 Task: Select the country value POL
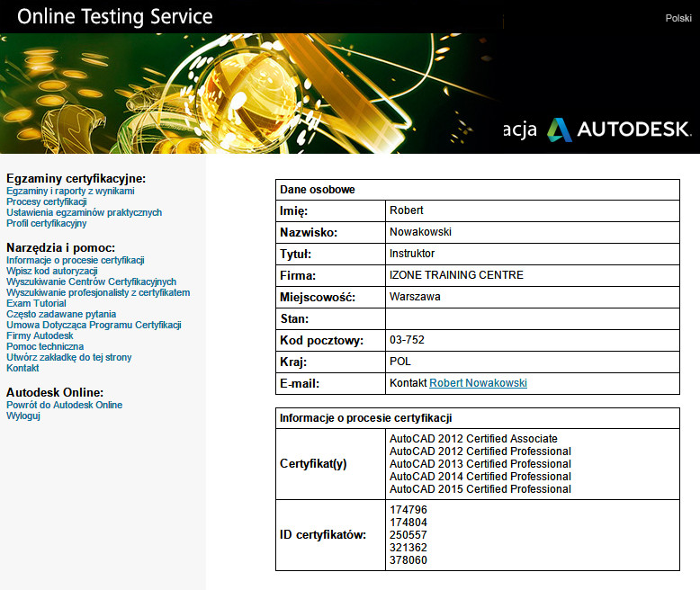point(400,362)
